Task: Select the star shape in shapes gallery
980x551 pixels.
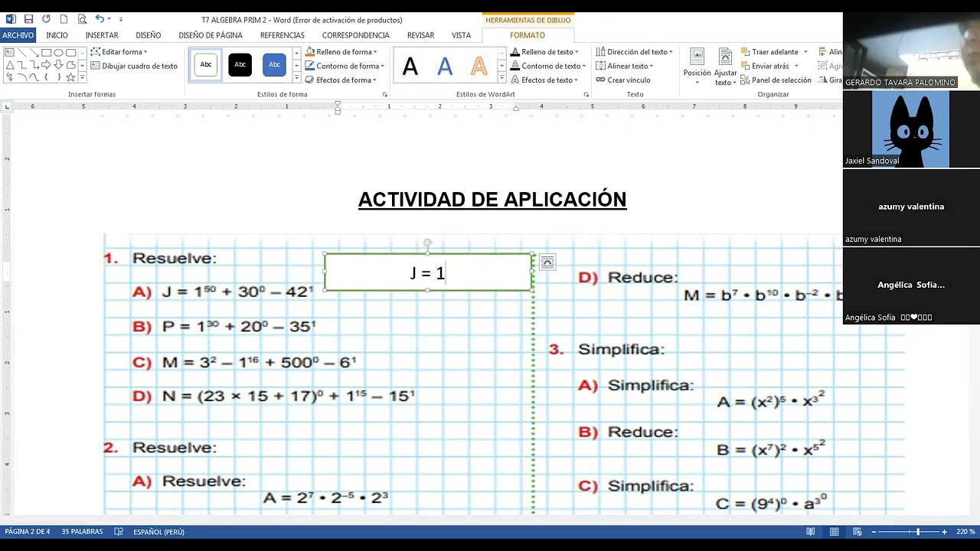Action: tap(71, 77)
